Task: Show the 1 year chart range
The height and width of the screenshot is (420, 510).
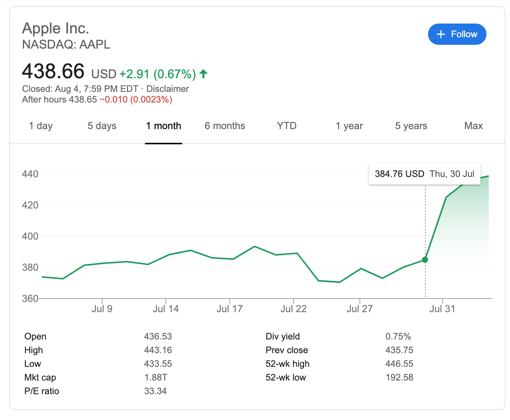Action: tap(349, 126)
